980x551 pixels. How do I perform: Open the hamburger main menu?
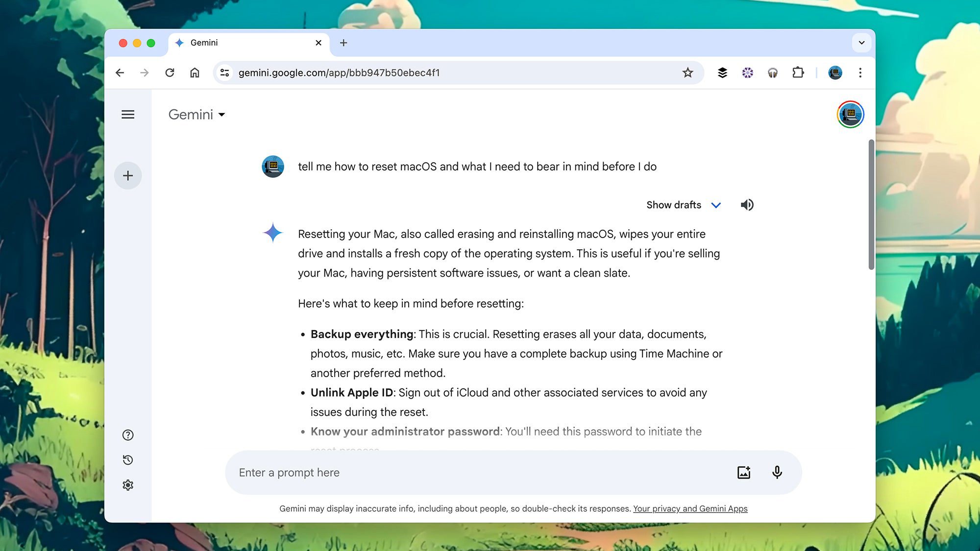(x=128, y=115)
